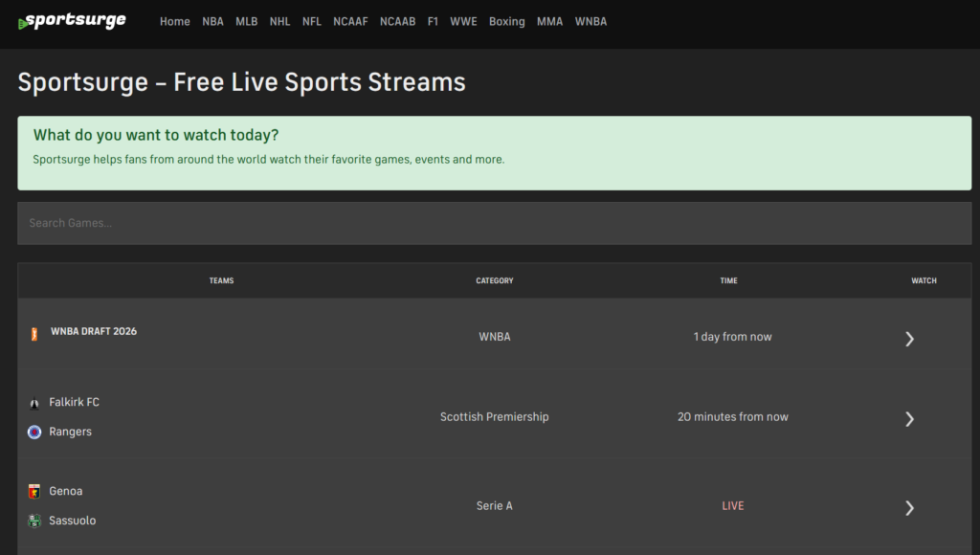Switch to the WWE category
The height and width of the screenshot is (555, 980).
pyautogui.click(x=463, y=20)
